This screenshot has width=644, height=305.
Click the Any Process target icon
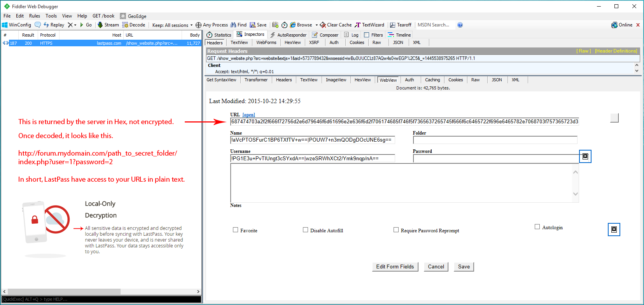coord(198,25)
